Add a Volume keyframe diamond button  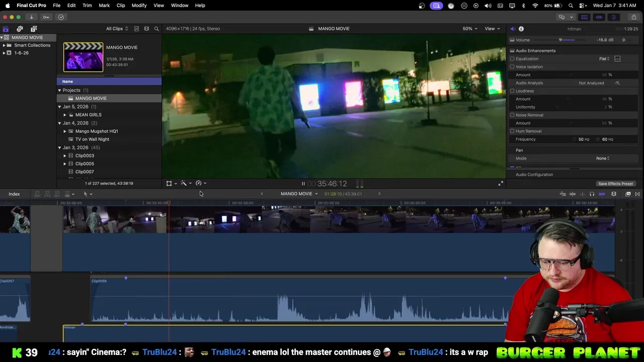[624, 40]
